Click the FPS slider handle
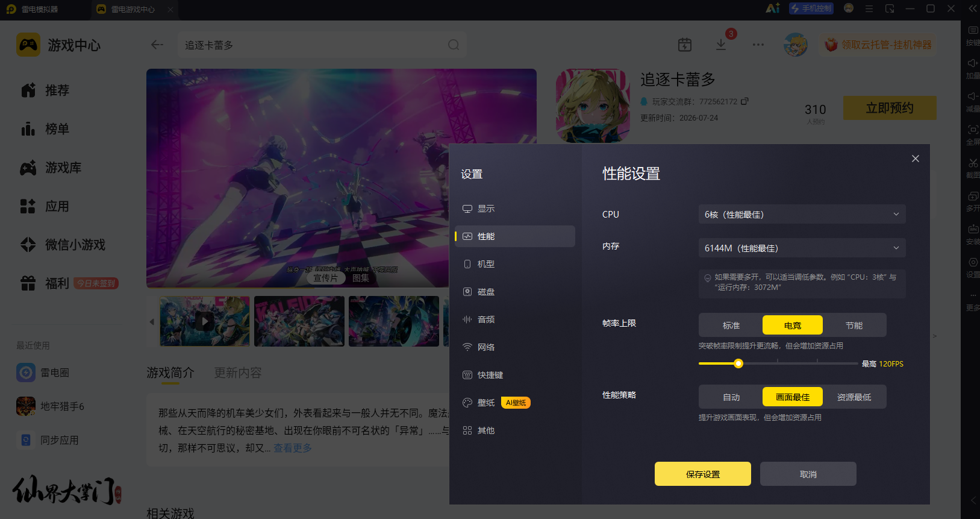 coord(738,363)
